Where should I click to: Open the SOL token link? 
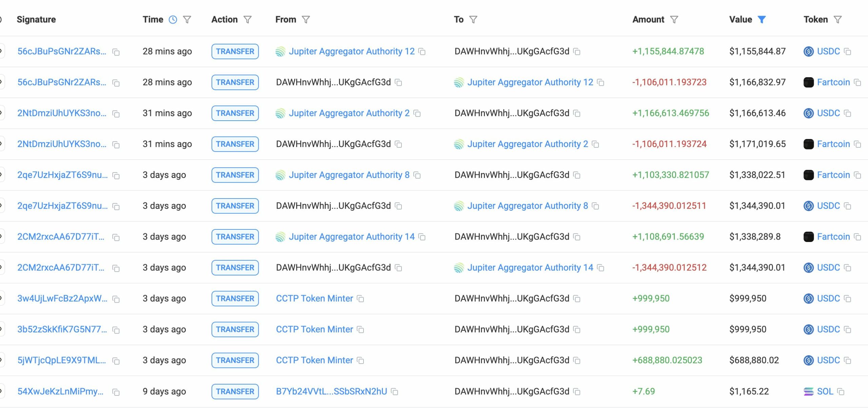(x=825, y=391)
